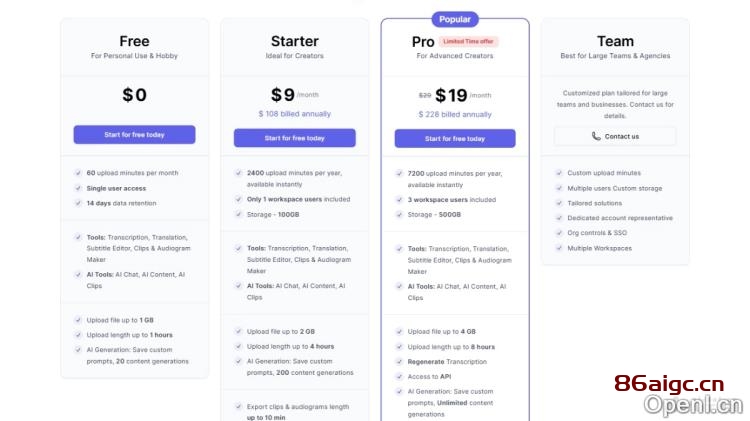Click checkmark beside Multiple Workspaces

[x=559, y=248]
